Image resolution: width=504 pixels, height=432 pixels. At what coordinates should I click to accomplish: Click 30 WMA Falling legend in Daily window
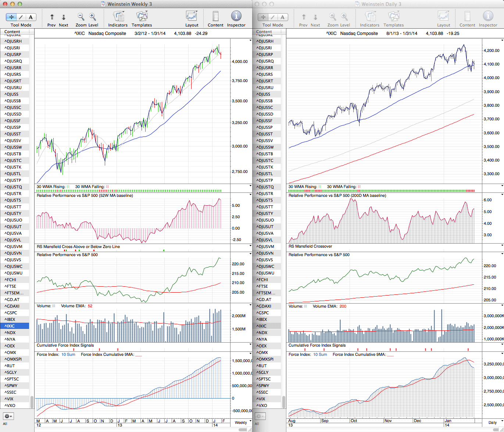click(344, 187)
